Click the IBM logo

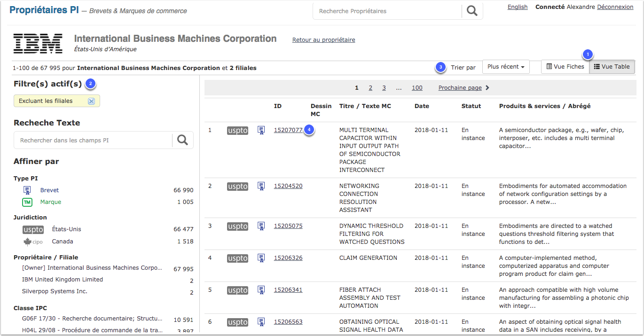pos(38,43)
